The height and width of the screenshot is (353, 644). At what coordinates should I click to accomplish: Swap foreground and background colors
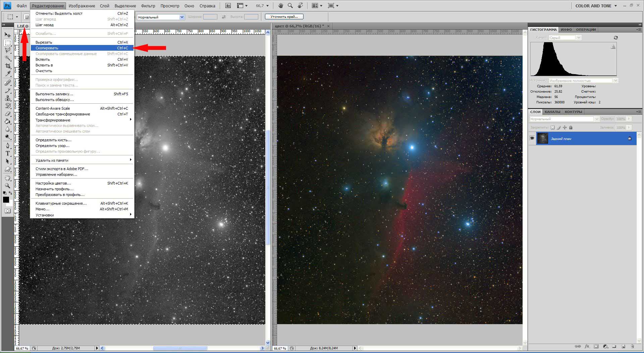(11, 193)
